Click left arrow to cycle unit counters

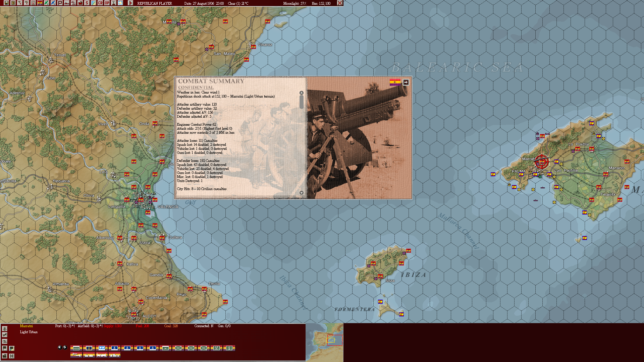pos(59,348)
